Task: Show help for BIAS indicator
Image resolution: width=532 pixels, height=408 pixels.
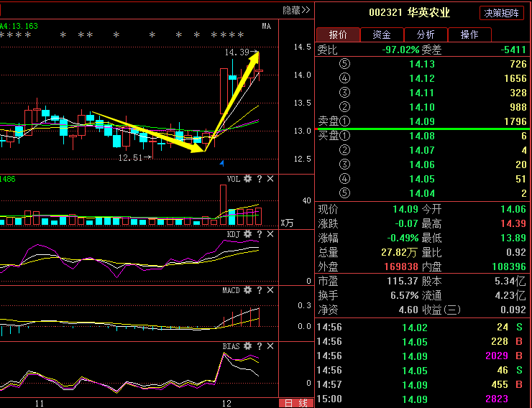Action: pyautogui.click(x=260, y=346)
